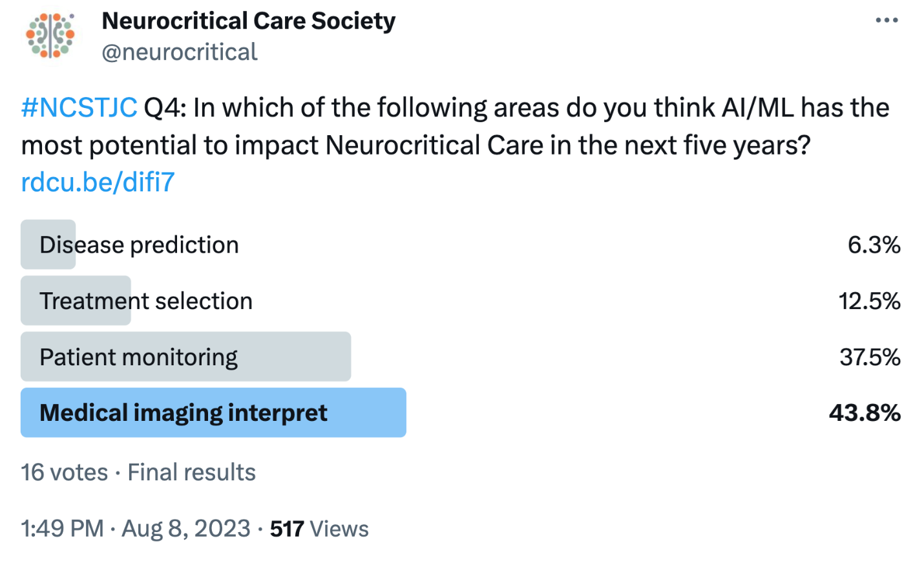
Task: Open the 1:49 PM timestamp
Action: point(62,529)
